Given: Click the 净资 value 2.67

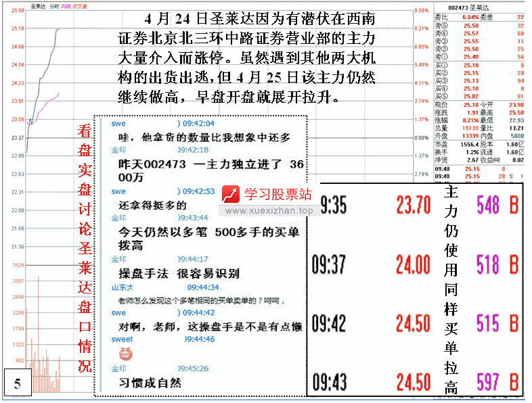Looking at the screenshot, I should 472,160.
